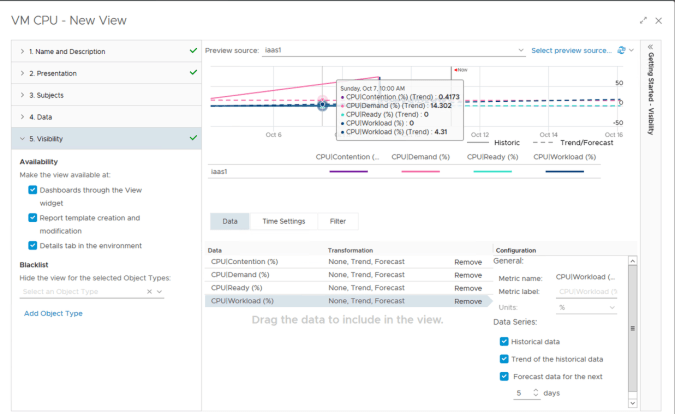Click the CPU|Ready legend line
Image resolution: width=675 pixels, height=414 pixels.
(x=492, y=171)
